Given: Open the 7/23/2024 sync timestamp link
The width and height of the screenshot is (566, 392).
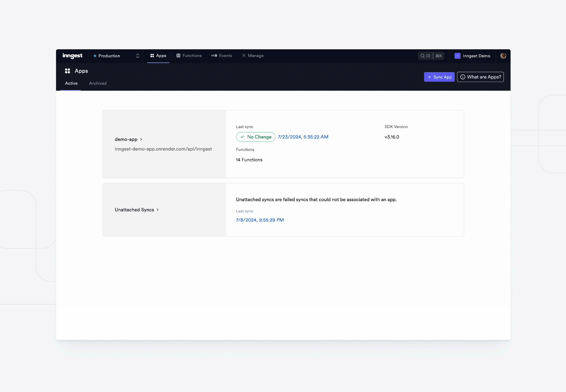Looking at the screenshot, I should pyautogui.click(x=303, y=137).
